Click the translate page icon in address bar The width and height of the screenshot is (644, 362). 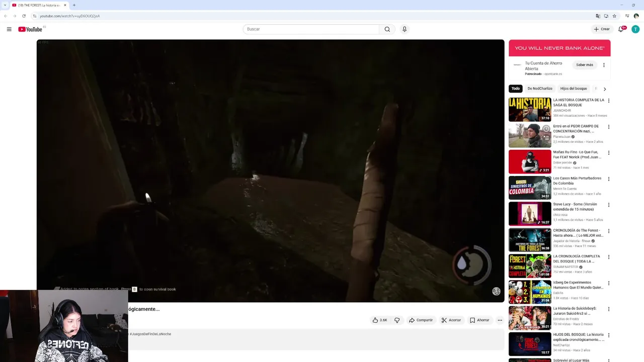pos(598,16)
